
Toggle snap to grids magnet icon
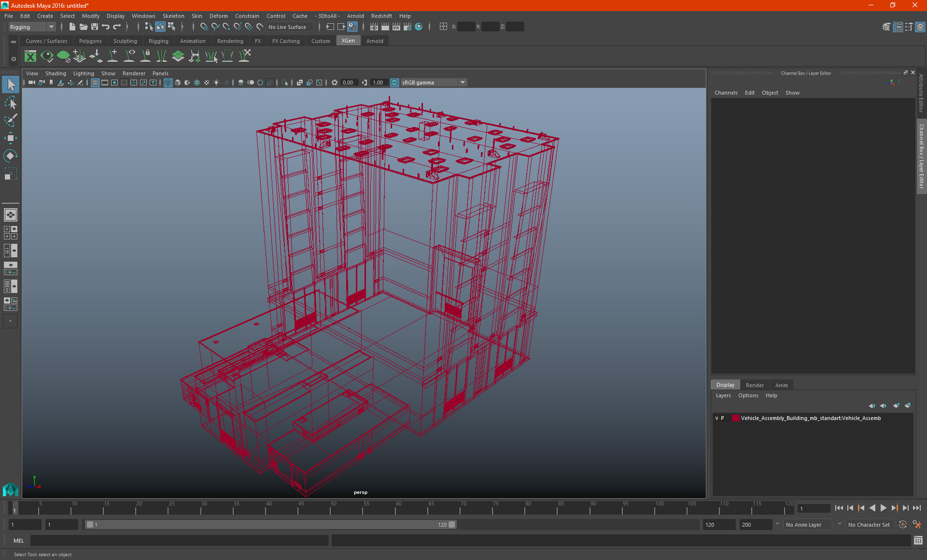coord(204,27)
